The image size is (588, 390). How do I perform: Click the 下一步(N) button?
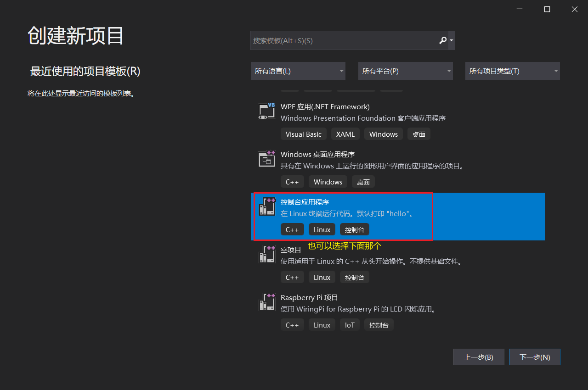click(535, 357)
